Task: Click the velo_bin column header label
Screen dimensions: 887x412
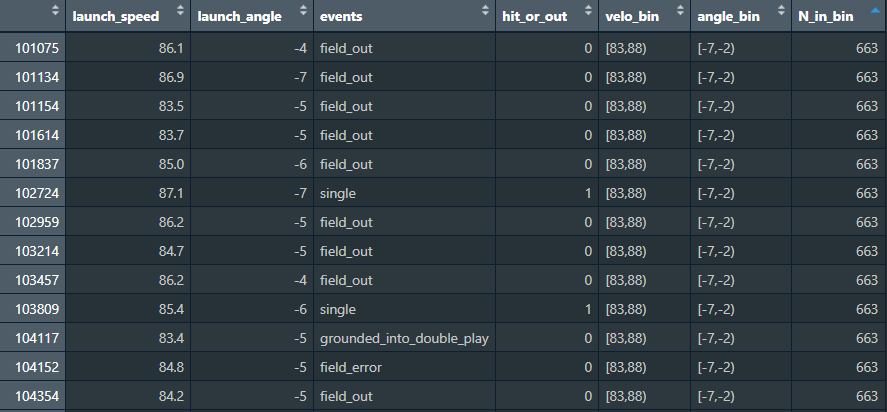Action: (x=634, y=17)
